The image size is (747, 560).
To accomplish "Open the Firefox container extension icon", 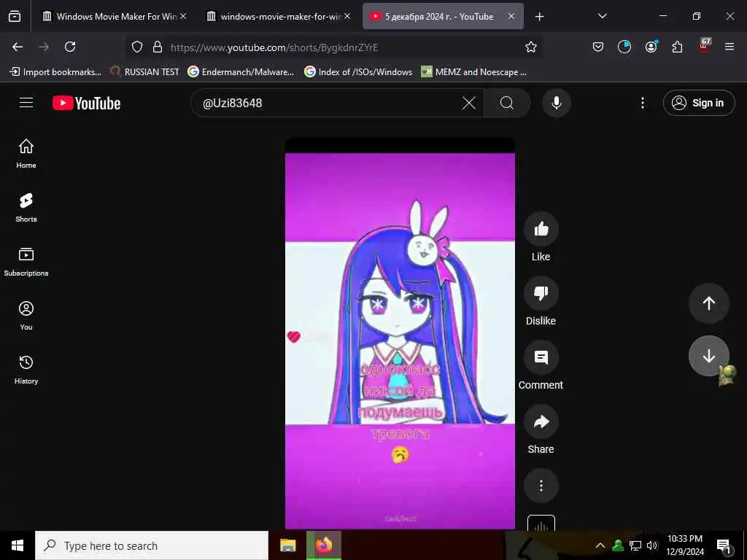I will 624,47.
